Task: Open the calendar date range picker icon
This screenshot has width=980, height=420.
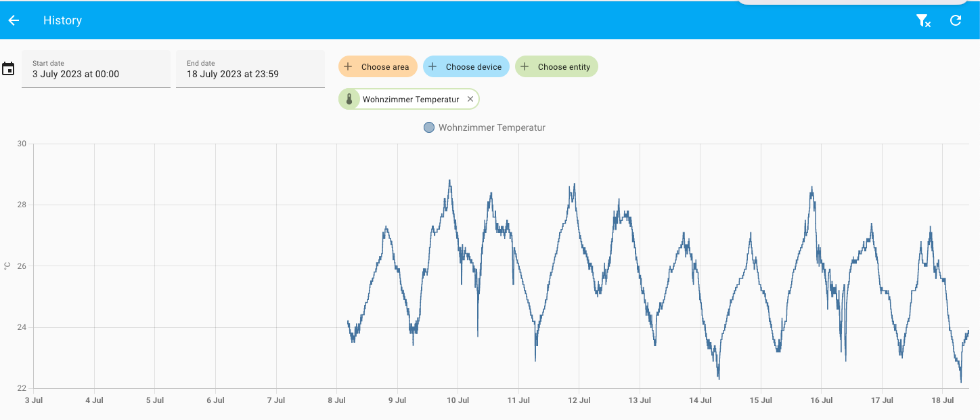Action: pos(8,69)
